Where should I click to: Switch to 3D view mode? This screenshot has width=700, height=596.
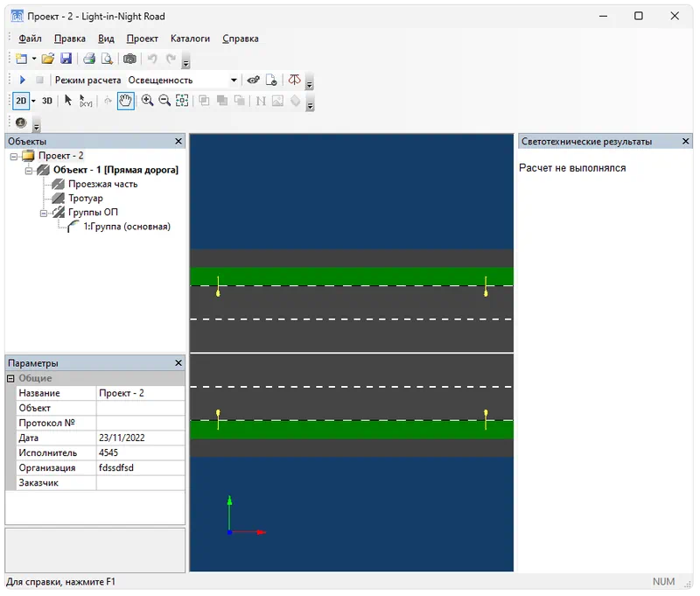pos(47,101)
